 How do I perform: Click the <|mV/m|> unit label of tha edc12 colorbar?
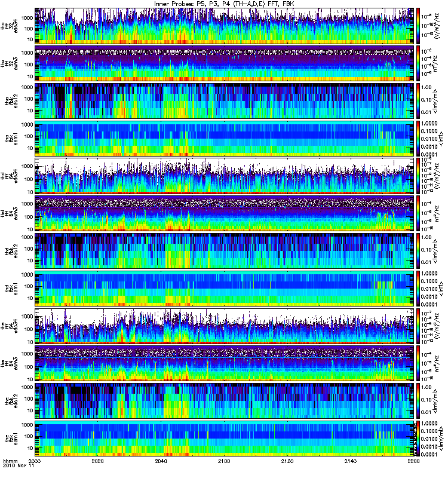(435, 101)
